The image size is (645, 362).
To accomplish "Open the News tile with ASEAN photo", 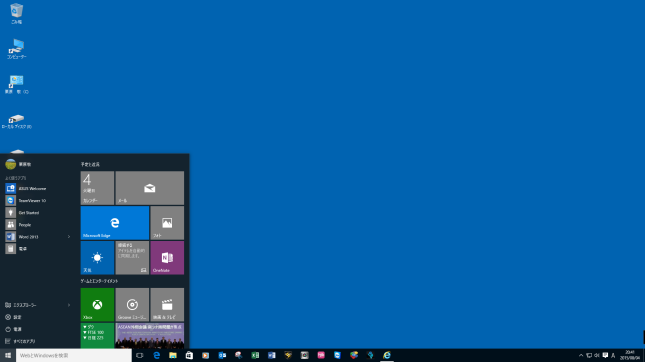I will [x=150, y=336].
